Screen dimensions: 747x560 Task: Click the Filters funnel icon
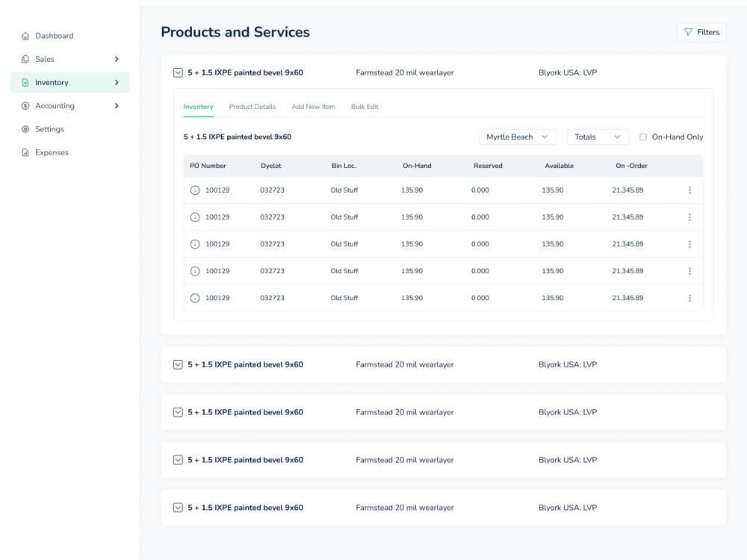(688, 32)
